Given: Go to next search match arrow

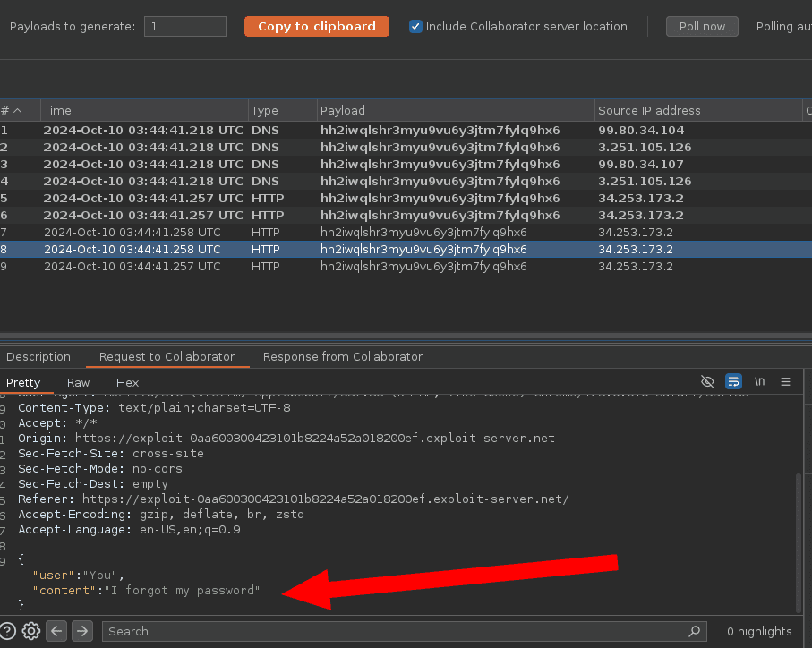Looking at the screenshot, I should pos(82,631).
